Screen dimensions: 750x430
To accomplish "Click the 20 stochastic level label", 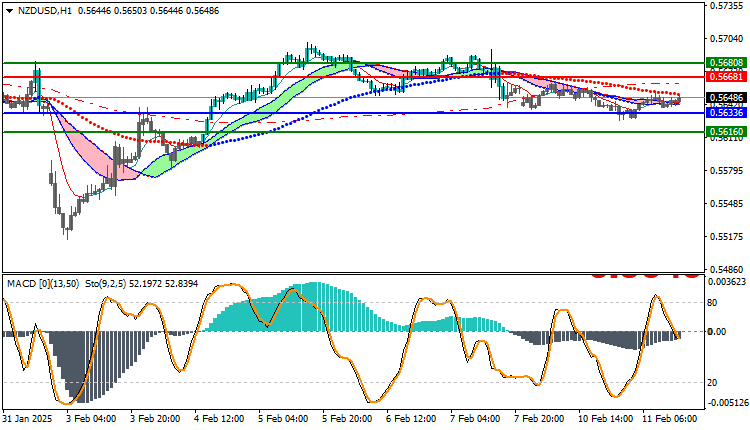I will [712, 383].
